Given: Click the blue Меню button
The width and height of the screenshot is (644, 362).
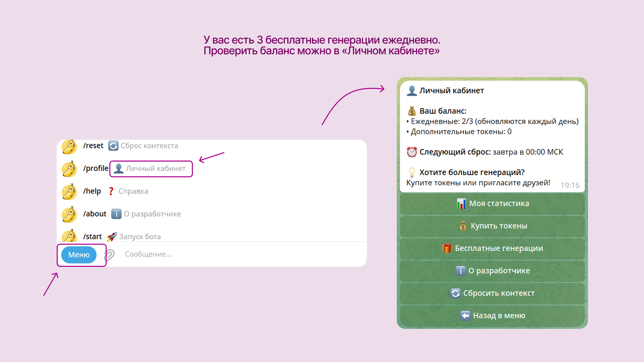Looking at the screenshot, I should 79,255.
